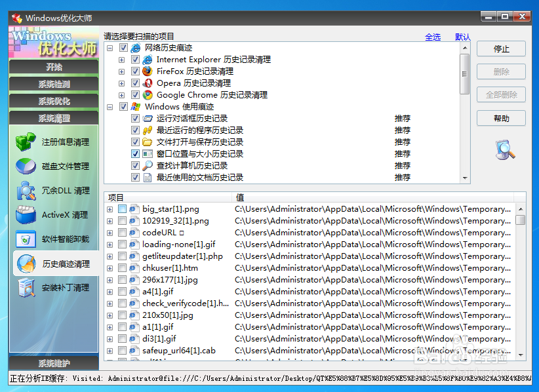
Task: Select the 210x50[1].jpg result row
Action: pyautogui.click(x=309, y=315)
